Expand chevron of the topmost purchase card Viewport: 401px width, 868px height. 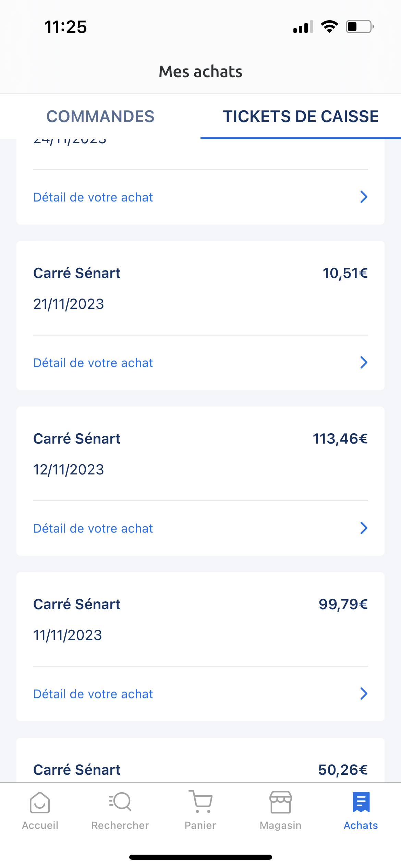pos(364,197)
